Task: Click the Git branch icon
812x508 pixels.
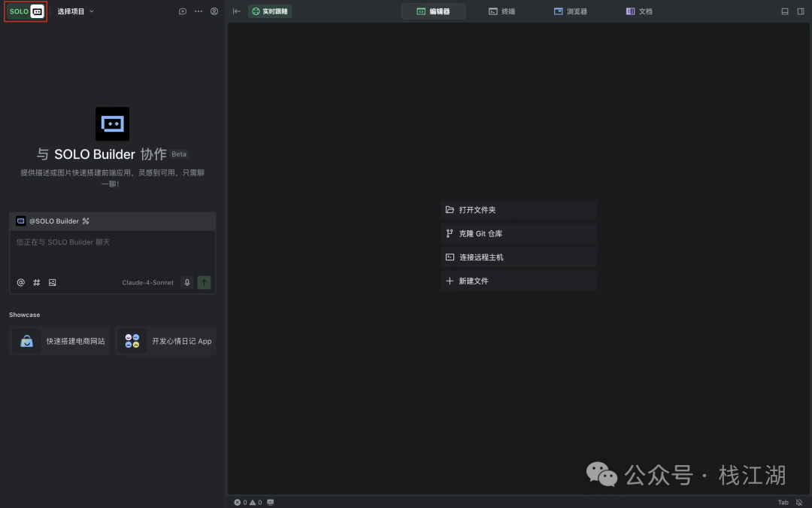Action: (x=450, y=234)
